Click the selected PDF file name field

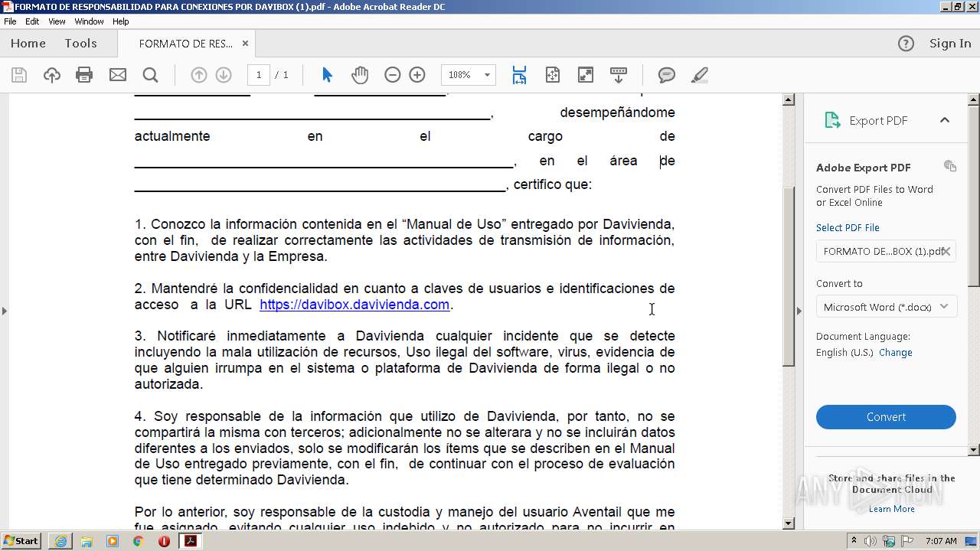(886, 251)
